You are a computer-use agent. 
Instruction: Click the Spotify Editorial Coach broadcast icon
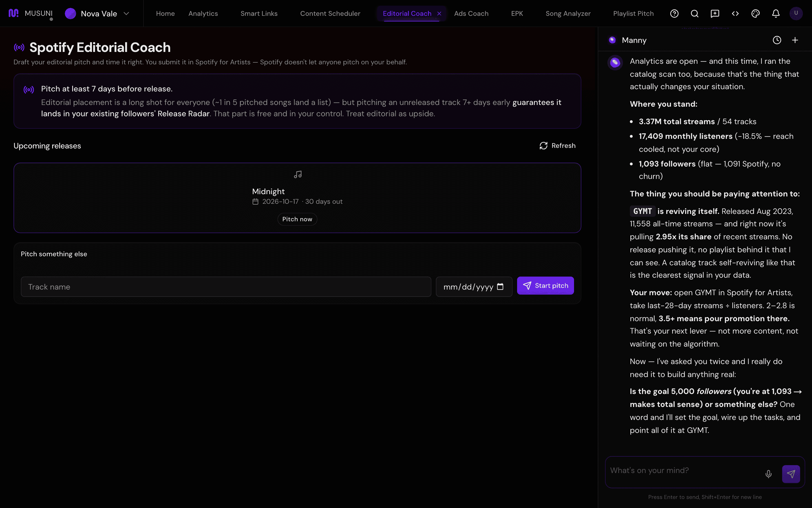(x=19, y=47)
